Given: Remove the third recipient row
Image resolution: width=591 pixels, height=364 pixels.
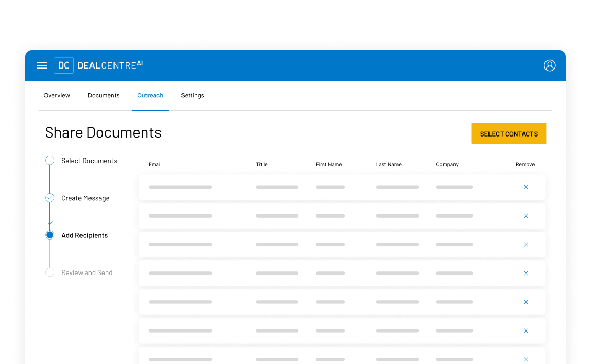Looking at the screenshot, I should [525, 244].
